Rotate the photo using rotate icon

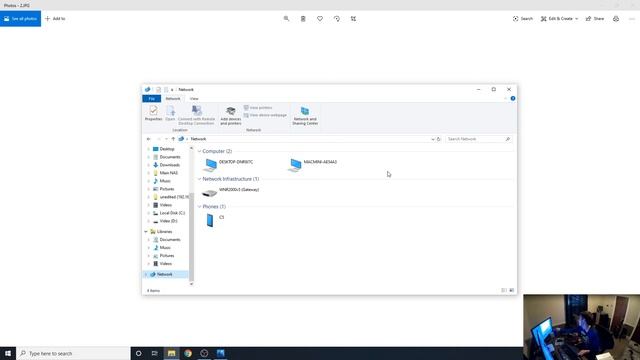coord(337,19)
